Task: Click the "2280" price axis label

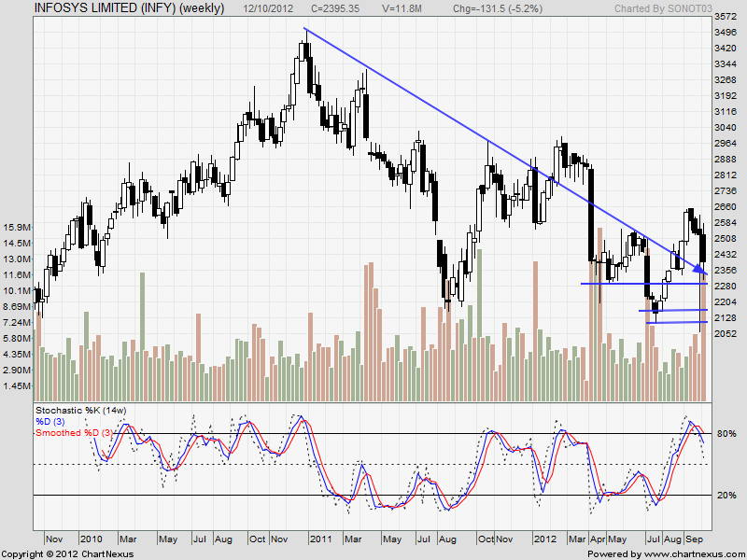Action: pos(726,287)
